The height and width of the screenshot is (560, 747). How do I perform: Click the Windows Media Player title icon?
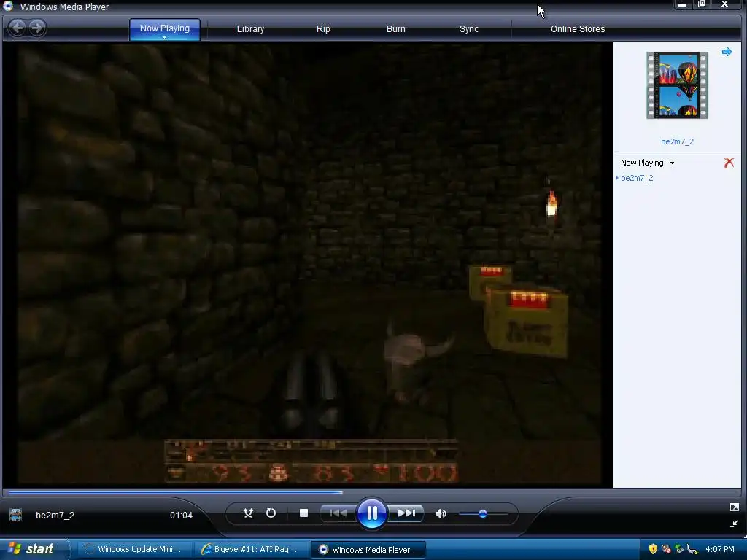click(8, 6)
